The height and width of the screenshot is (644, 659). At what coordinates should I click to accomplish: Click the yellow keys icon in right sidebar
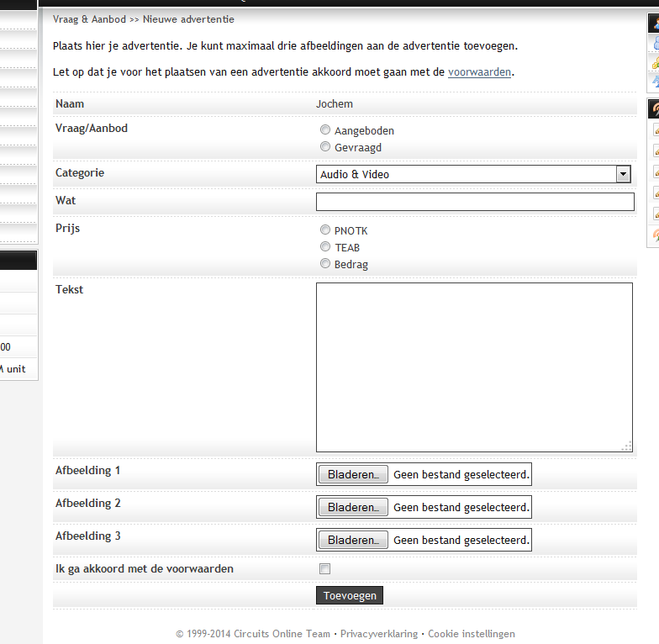click(x=656, y=63)
